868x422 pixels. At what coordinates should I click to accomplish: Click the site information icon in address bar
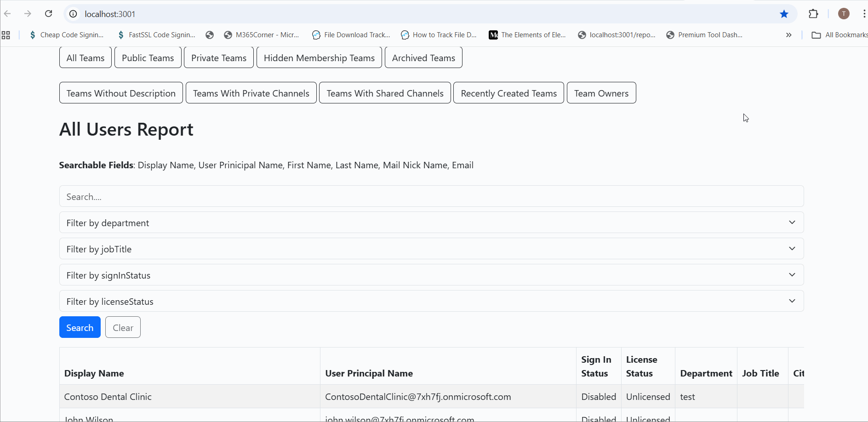pyautogui.click(x=73, y=14)
